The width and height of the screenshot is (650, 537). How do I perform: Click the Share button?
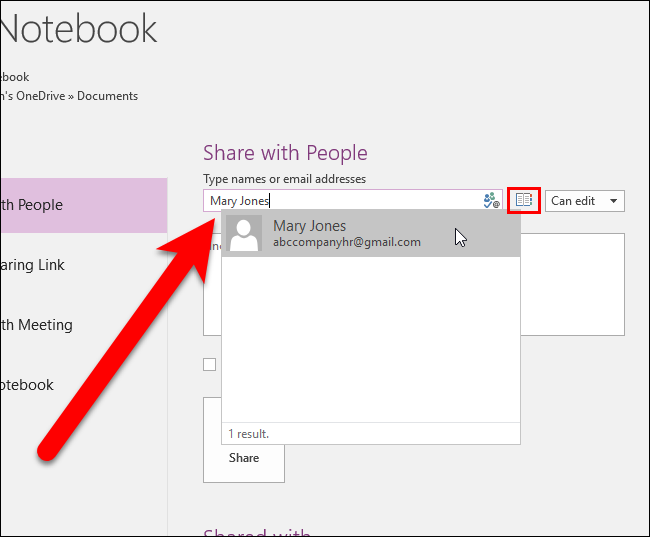[x=244, y=457]
